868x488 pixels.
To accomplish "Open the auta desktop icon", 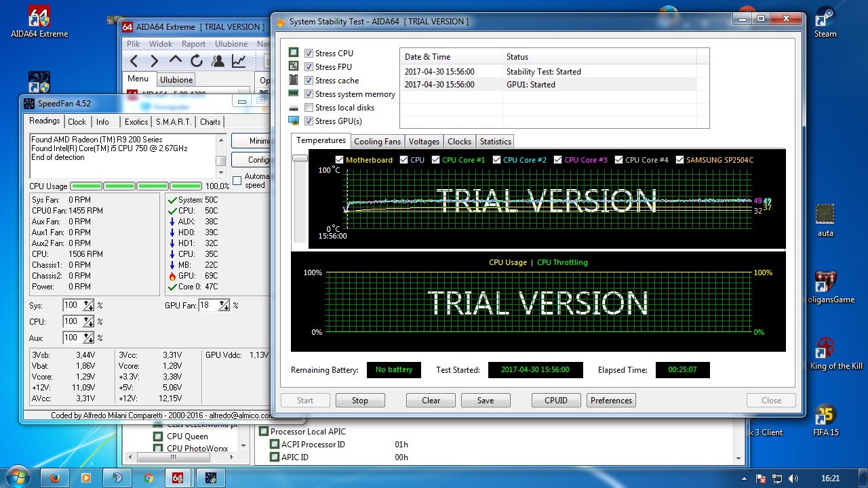I will (x=825, y=220).
